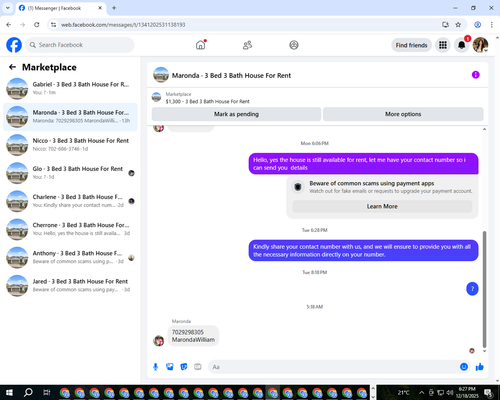Focus the Search Facebook field
This screenshot has height=400, width=500.
[x=80, y=45]
